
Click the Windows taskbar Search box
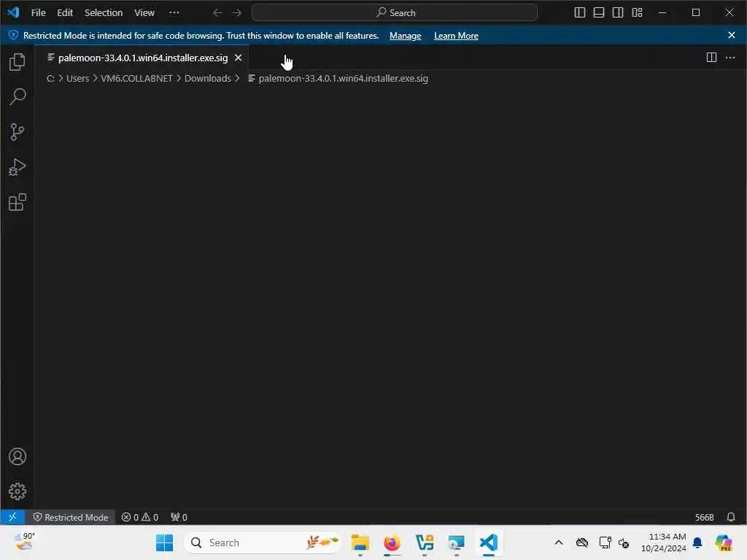tap(263, 542)
